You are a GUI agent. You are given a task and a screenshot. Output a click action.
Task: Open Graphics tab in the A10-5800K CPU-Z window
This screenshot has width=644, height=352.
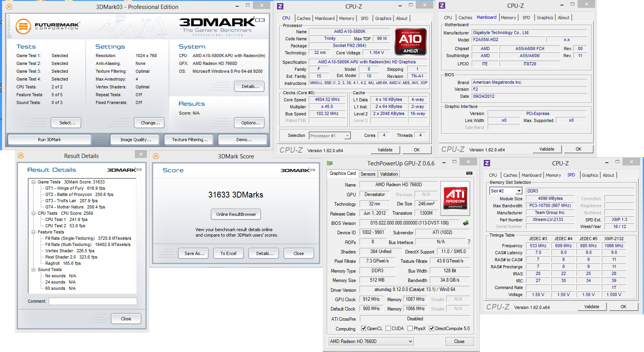pos(383,18)
